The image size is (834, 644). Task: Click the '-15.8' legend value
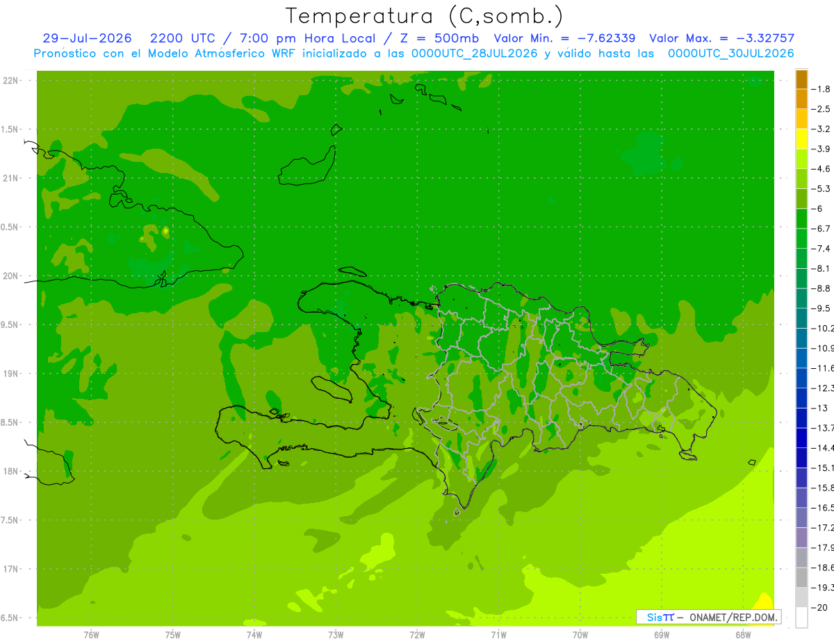pos(822,488)
